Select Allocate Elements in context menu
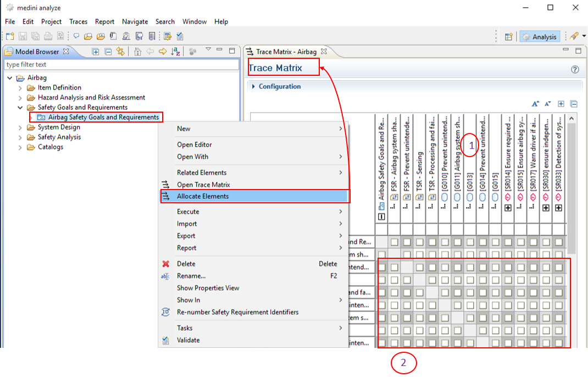 tap(203, 196)
